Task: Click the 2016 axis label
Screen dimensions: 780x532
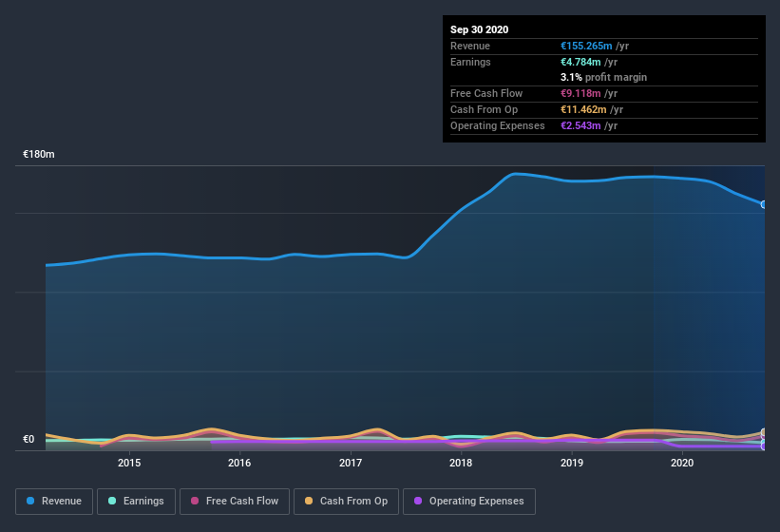Action: [x=239, y=463]
